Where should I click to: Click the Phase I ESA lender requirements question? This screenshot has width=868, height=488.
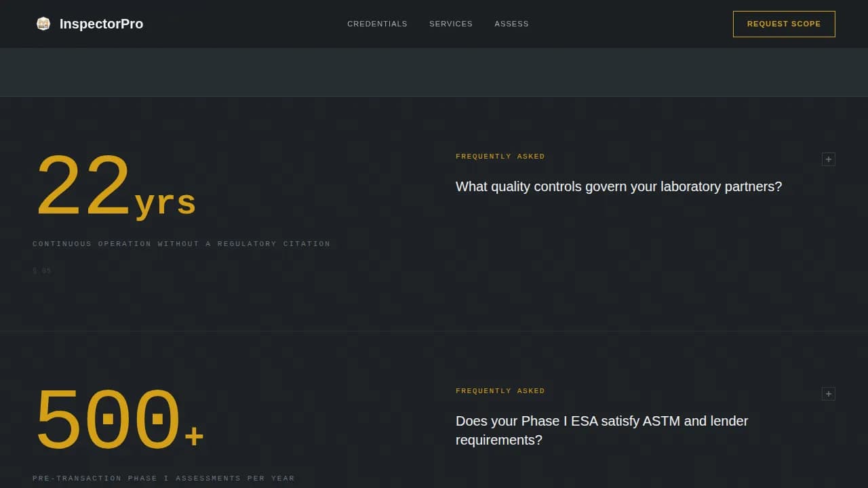(602, 430)
